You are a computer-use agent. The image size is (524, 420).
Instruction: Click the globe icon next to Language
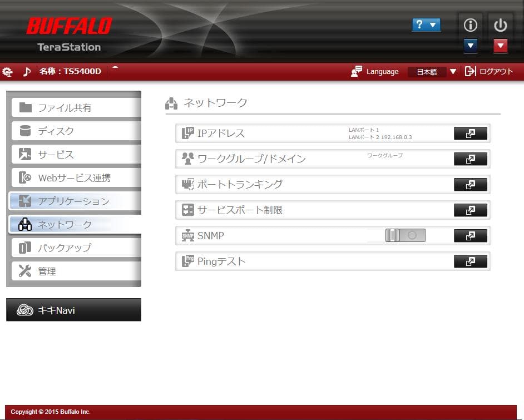click(357, 71)
